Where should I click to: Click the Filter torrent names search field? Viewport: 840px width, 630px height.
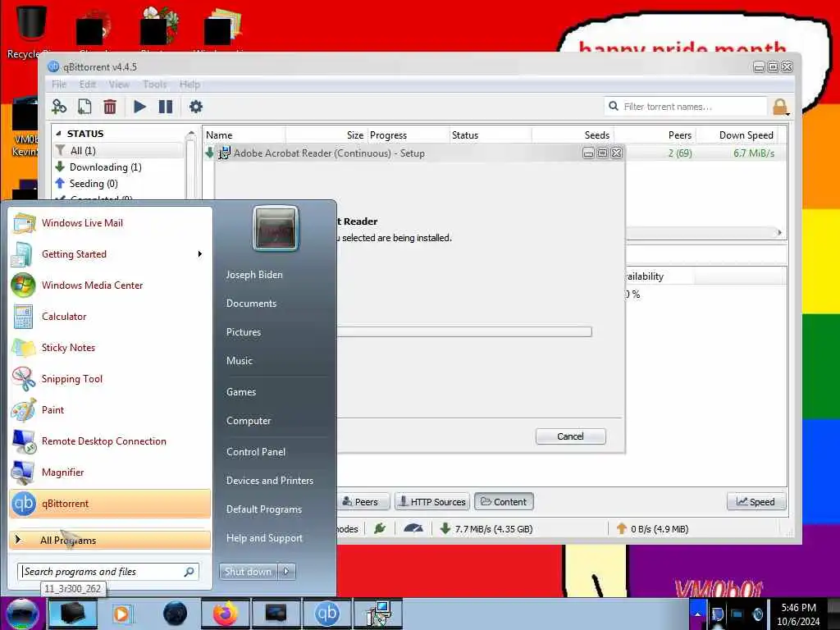pyautogui.click(x=687, y=107)
